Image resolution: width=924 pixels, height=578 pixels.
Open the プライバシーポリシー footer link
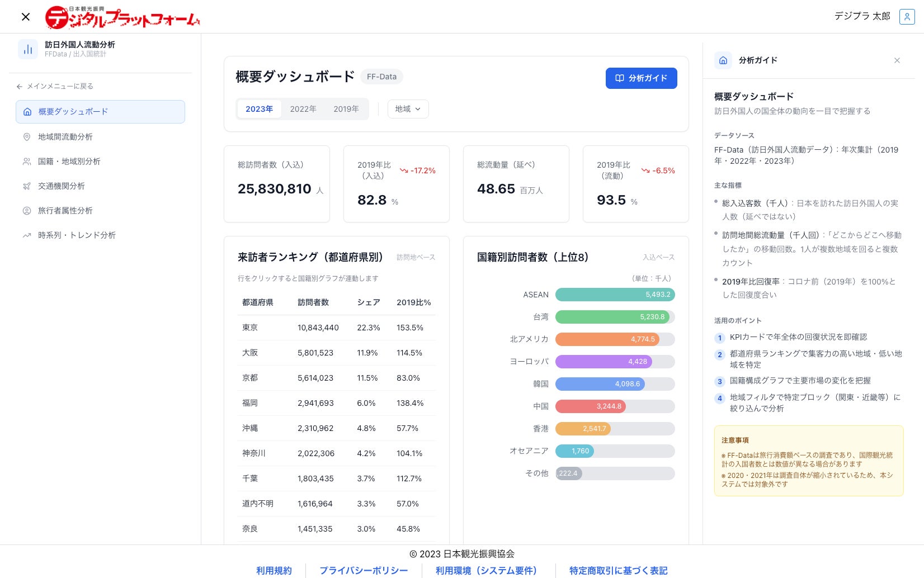coord(364,570)
